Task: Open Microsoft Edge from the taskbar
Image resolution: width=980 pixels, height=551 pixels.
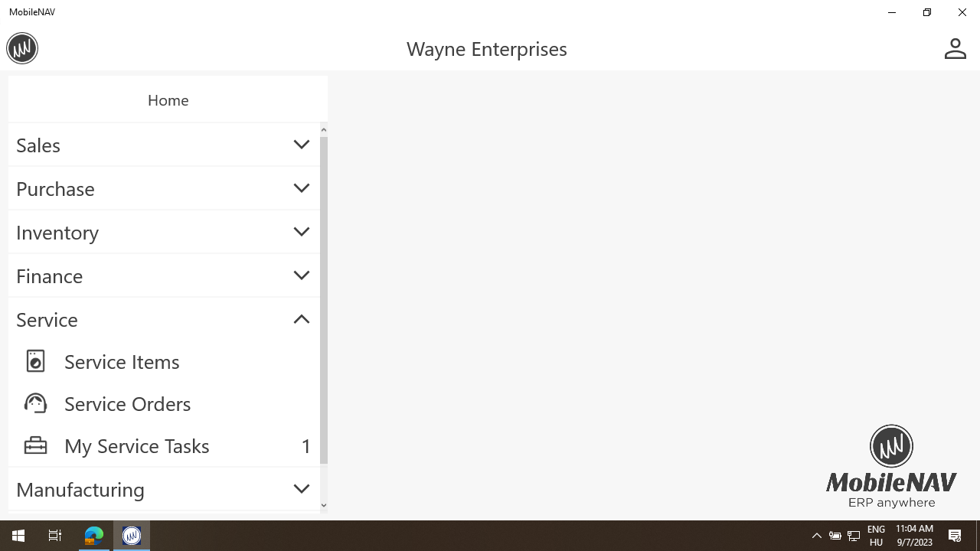Action: click(x=94, y=536)
